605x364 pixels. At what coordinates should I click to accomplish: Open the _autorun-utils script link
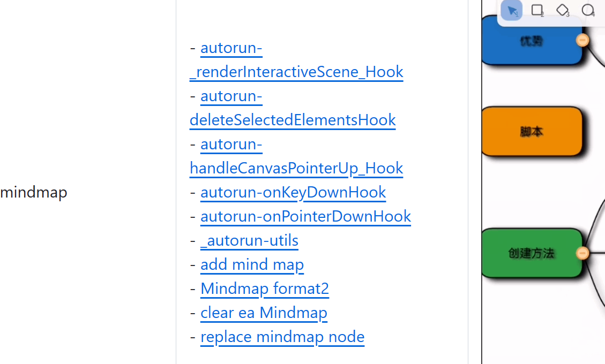250,240
